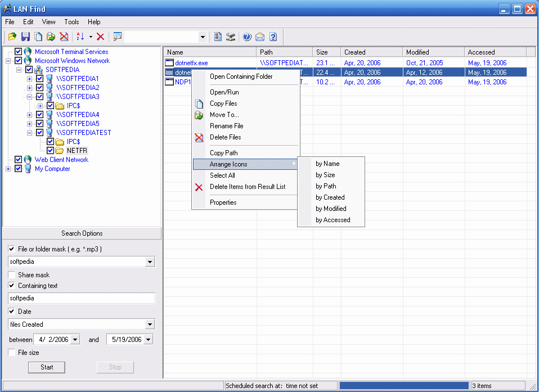Click the envelope mail toolbar icon
The image size is (539, 392).
click(x=260, y=37)
